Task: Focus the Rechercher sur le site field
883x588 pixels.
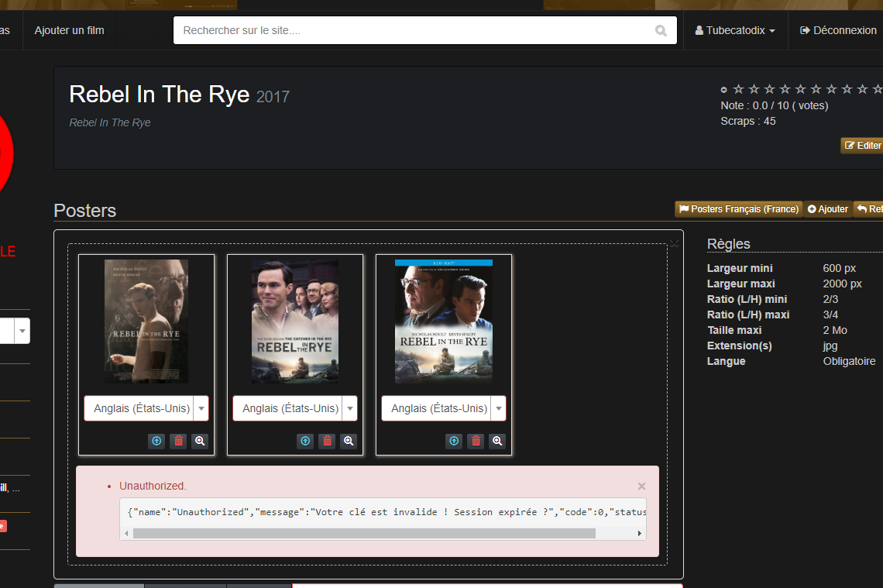Action: pyautogui.click(x=425, y=30)
